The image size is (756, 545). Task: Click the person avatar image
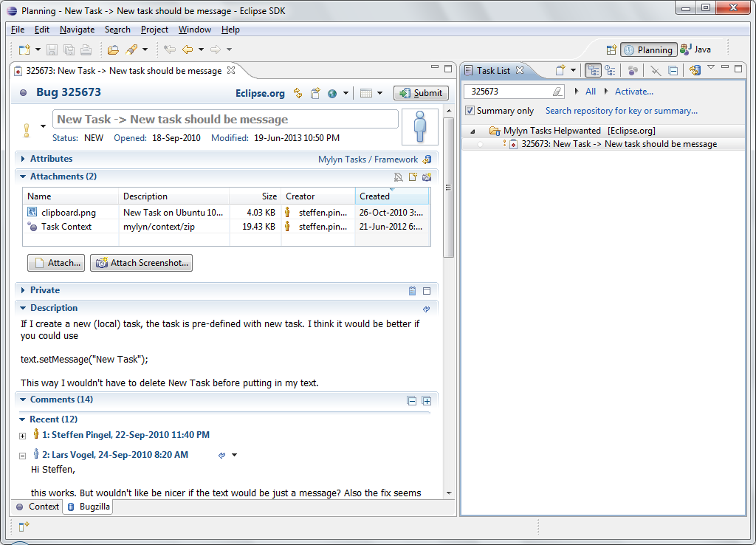(420, 127)
